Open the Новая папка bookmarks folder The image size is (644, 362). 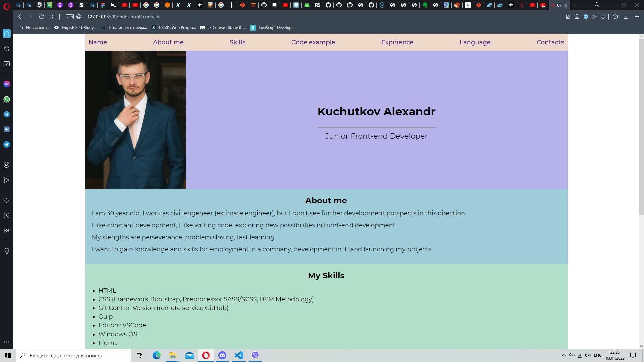click(34, 28)
